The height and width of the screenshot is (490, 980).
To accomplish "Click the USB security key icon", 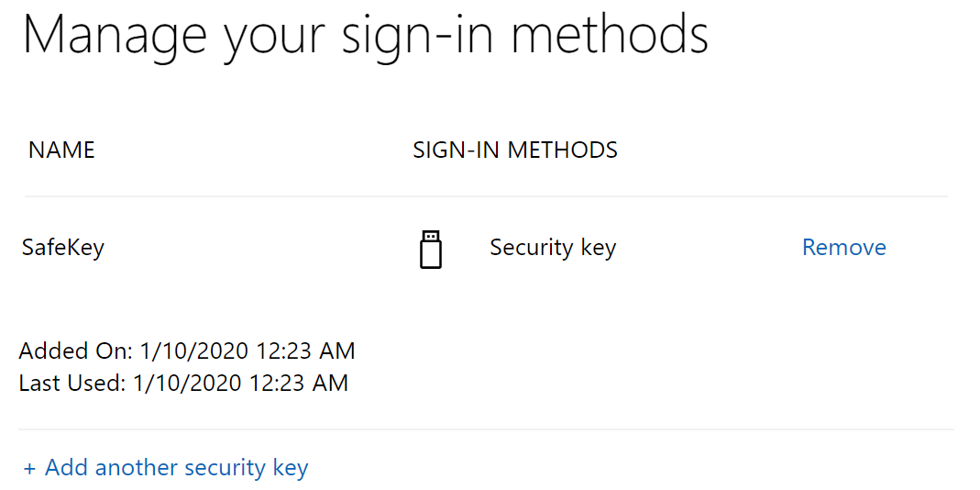I will coord(430,249).
